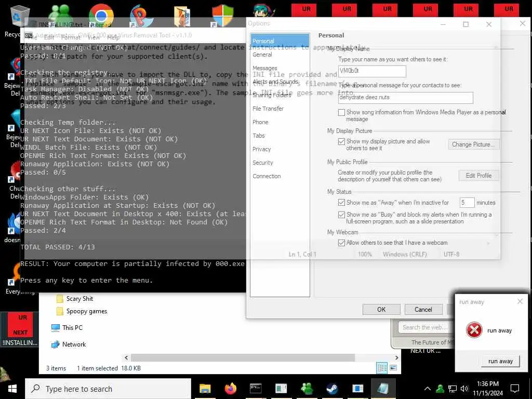This screenshot has width=532, height=399.
Task: Open the General options category
Action: click(262, 55)
